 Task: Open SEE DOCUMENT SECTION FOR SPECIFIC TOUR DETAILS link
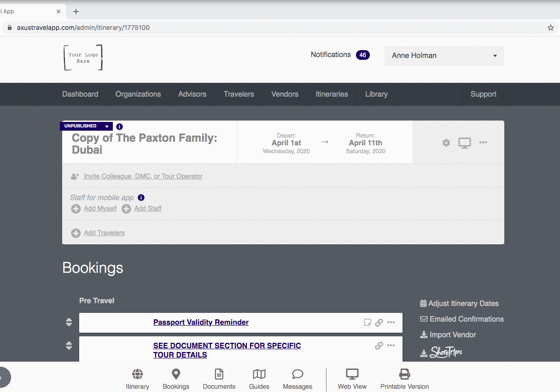(x=227, y=350)
